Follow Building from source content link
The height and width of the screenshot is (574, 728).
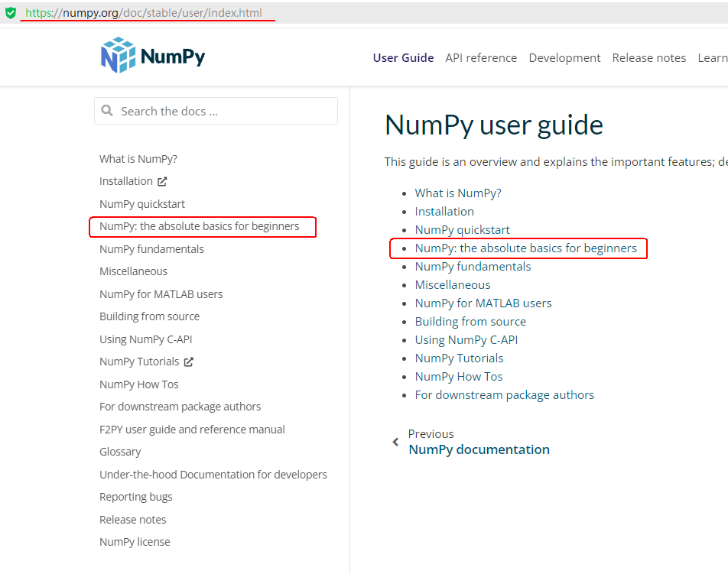(470, 322)
